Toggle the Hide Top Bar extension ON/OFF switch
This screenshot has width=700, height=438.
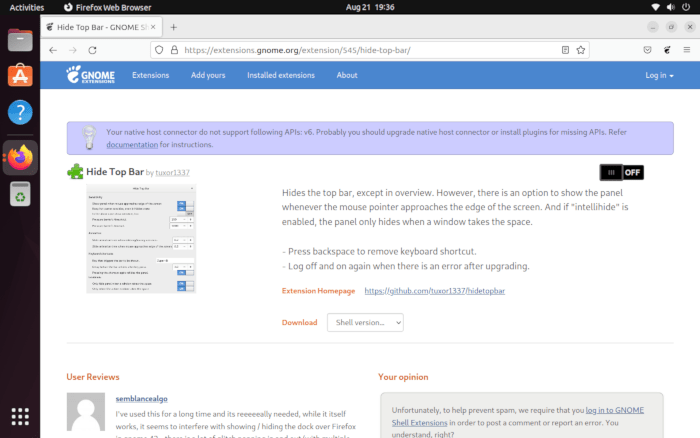[x=621, y=172]
